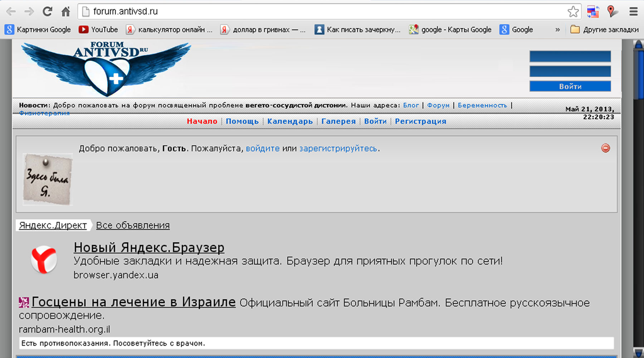Click the Rambam ad favicon icon
The image size is (644, 358).
click(x=24, y=303)
